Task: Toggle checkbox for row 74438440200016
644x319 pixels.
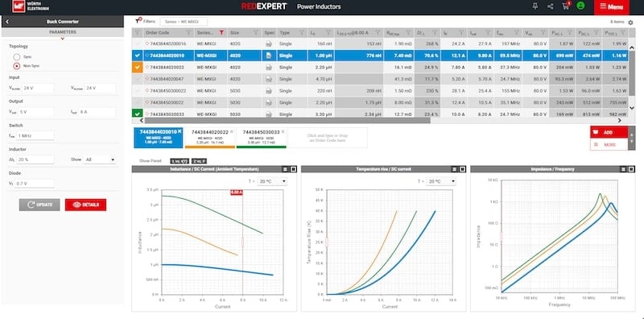Action: coord(137,43)
